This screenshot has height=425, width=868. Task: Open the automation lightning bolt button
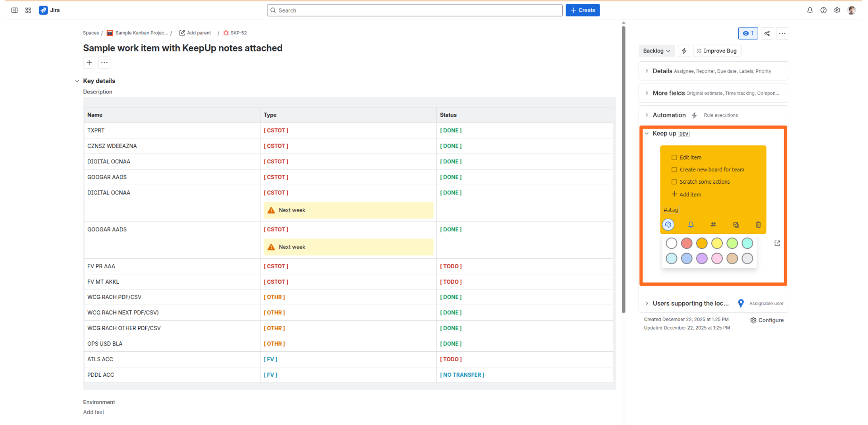tap(684, 51)
